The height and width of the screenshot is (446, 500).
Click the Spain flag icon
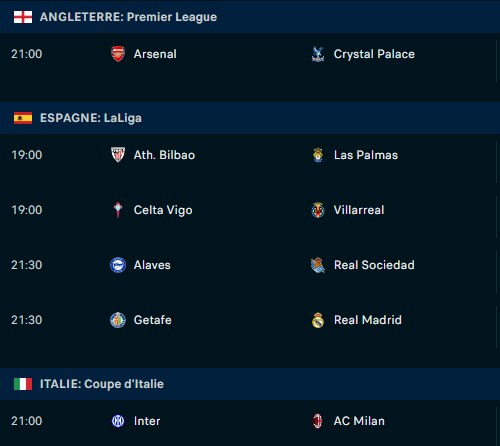[23, 118]
